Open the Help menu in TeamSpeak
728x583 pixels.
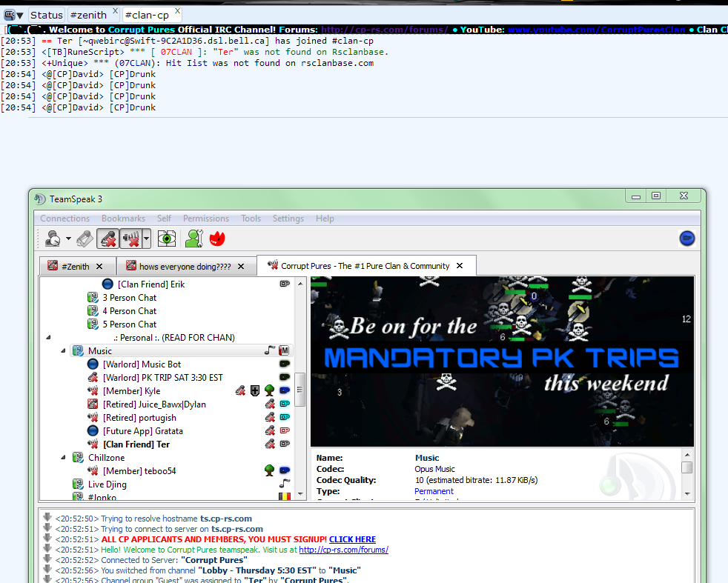click(325, 219)
